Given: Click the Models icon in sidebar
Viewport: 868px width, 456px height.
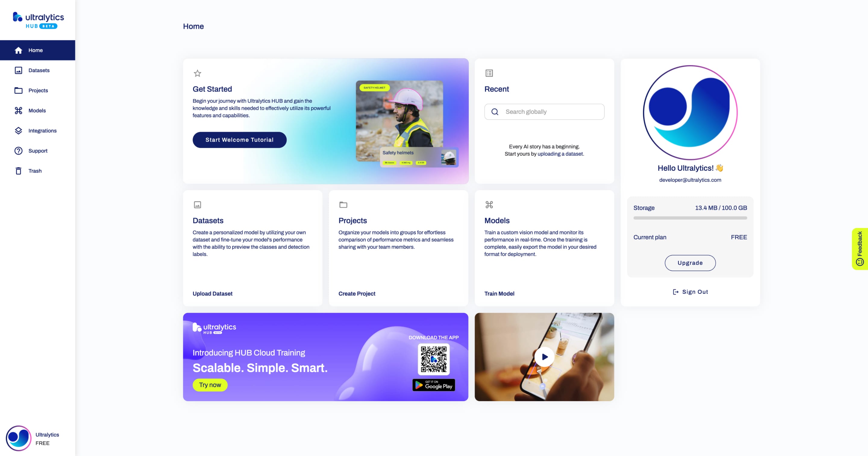Looking at the screenshot, I should pos(18,110).
